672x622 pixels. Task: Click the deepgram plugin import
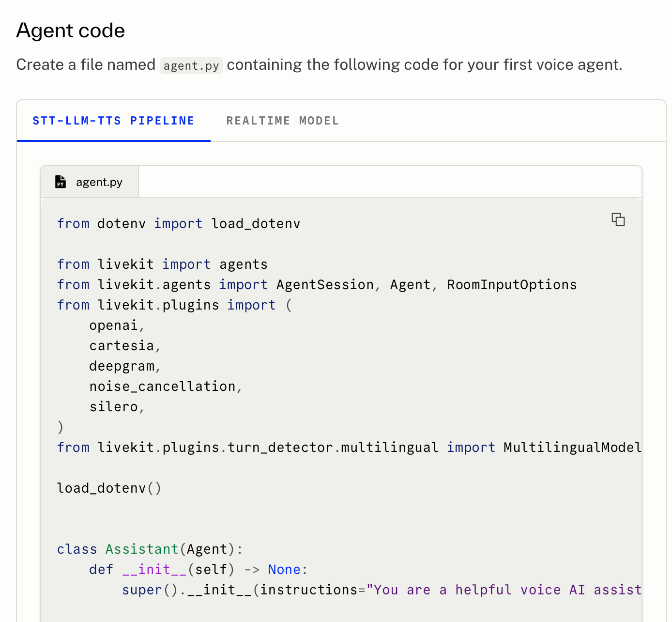[122, 366]
